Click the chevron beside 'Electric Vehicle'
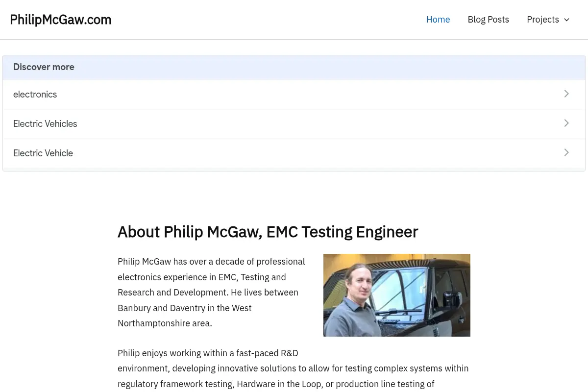588x392 pixels. pos(566,152)
